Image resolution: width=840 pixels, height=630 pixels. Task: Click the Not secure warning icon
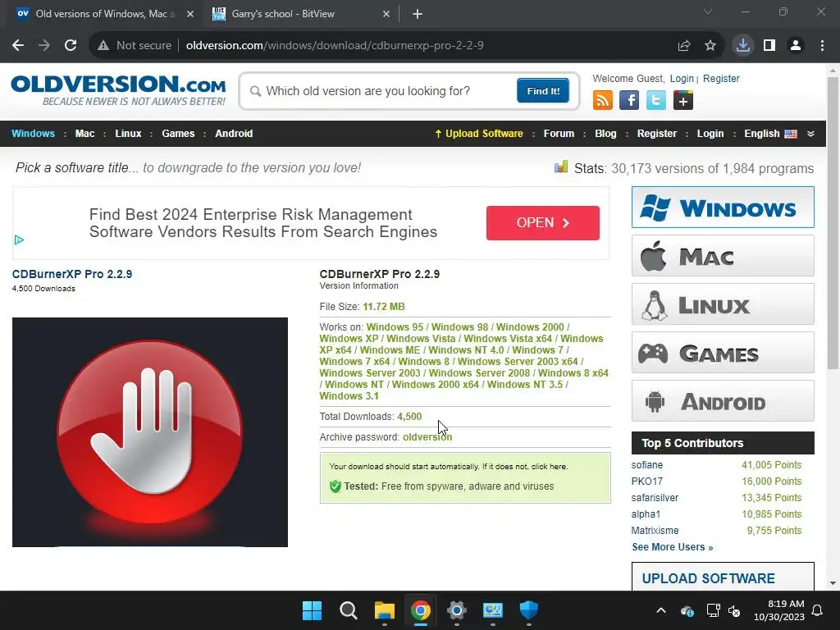[x=103, y=46]
